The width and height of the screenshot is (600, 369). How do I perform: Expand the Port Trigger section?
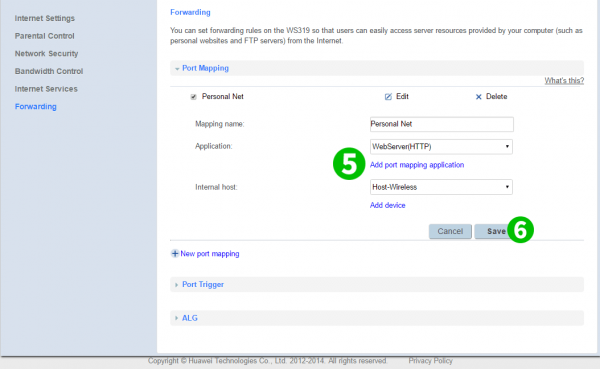(x=377, y=284)
